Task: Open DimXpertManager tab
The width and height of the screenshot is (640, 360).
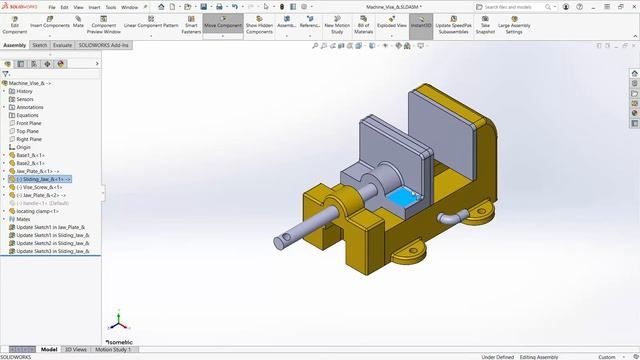Action: point(47,64)
